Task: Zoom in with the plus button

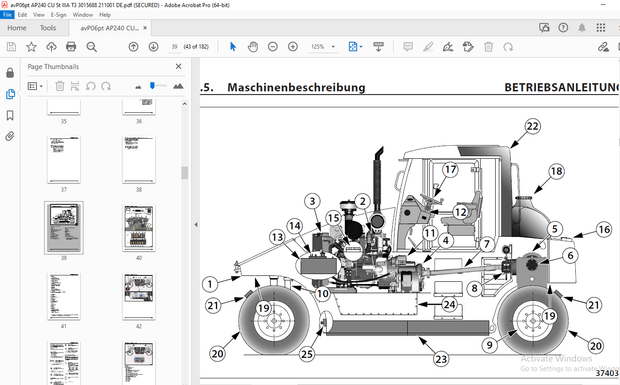Action: click(x=293, y=47)
